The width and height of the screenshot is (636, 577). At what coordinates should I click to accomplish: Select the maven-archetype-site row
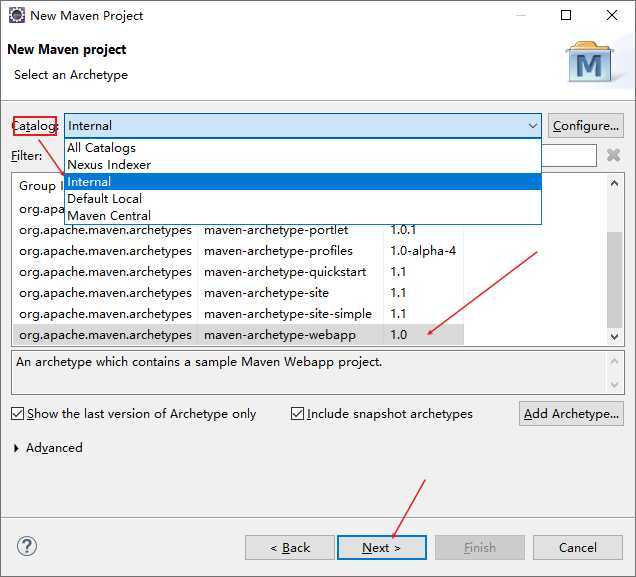[x=238, y=293]
